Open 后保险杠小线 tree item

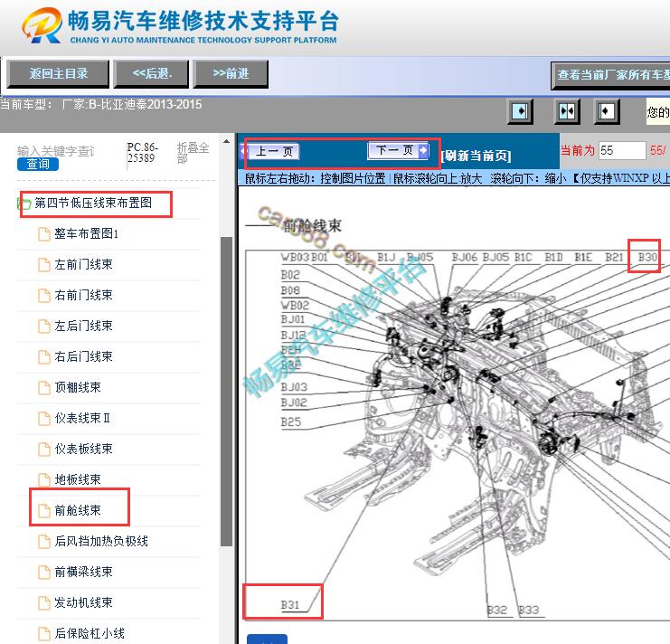(90, 634)
